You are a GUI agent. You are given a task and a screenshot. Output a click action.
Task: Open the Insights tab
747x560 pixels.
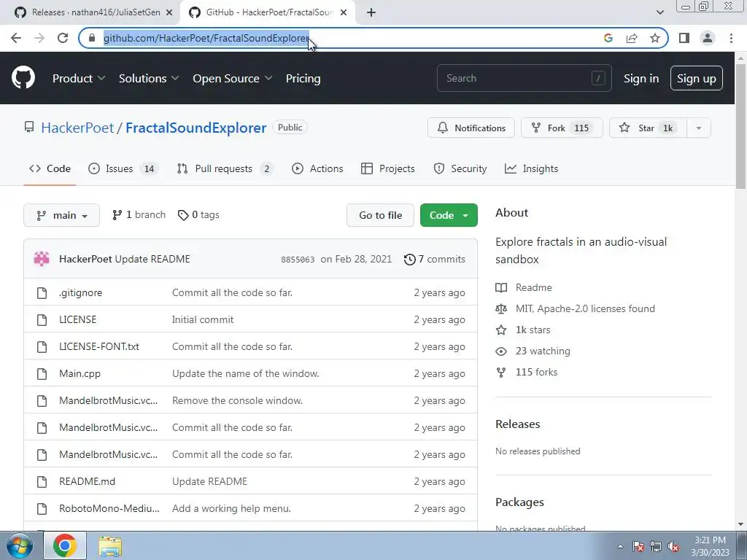[531, 168]
